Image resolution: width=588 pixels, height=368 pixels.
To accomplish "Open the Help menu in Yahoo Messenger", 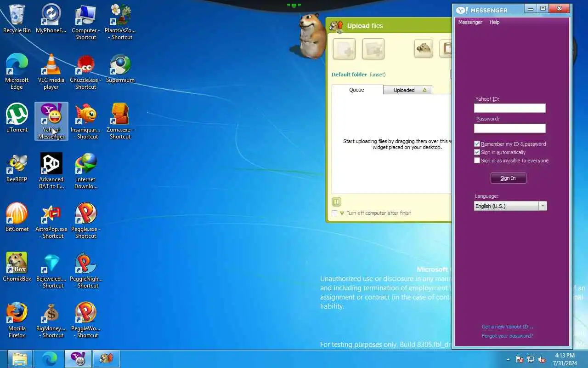I will pos(494,22).
